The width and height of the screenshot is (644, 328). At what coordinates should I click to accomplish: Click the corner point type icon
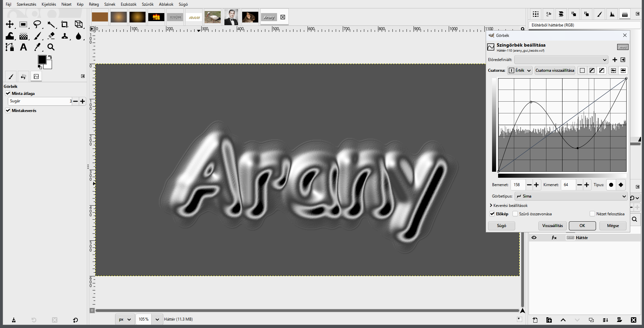(x=621, y=185)
